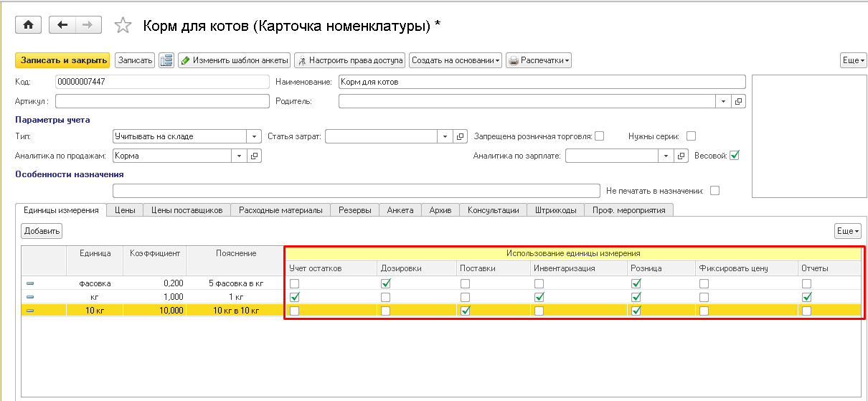
Task: Open the Аналитика по продажам link icon
Action: (255, 156)
